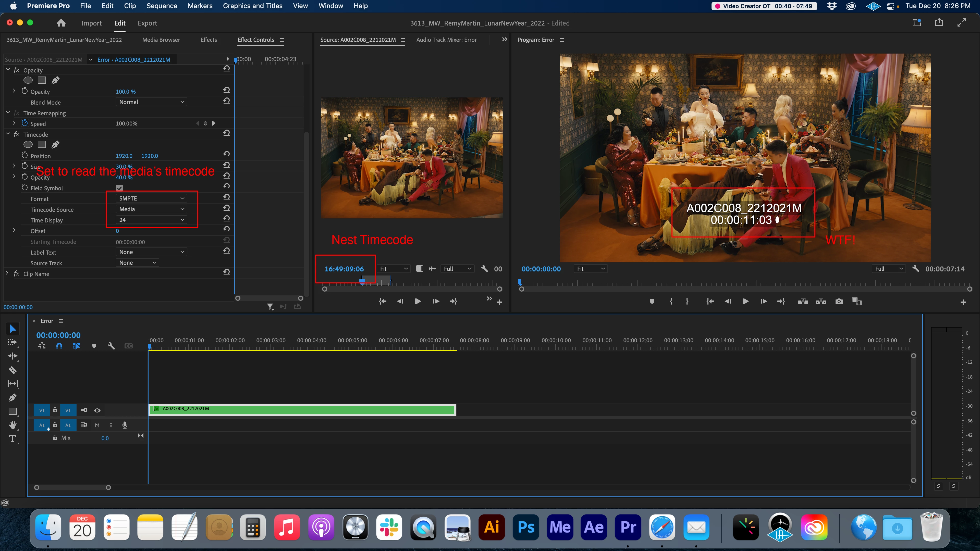The height and width of the screenshot is (551, 980).
Task: Click the Add Marker icon in the Program monitor
Action: coord(652,302)
